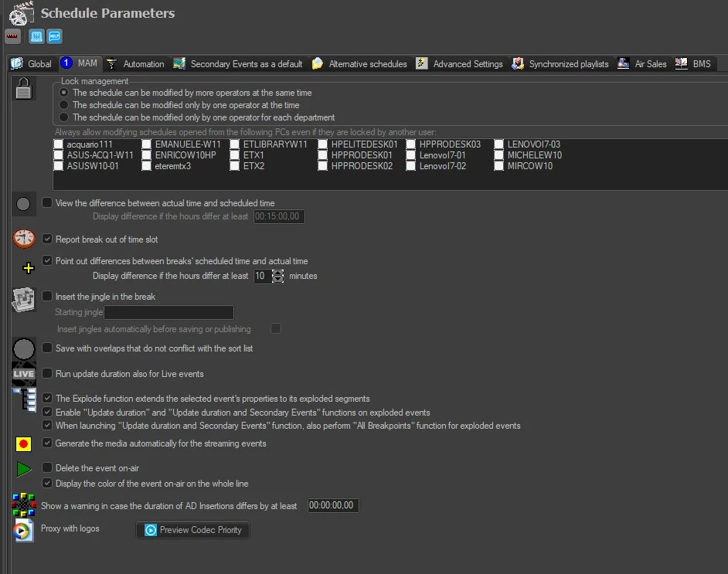The height and width of the screenshot is (574, 728).
Task: Click the padlock Lock management icon
Action: tap(24, 90)
